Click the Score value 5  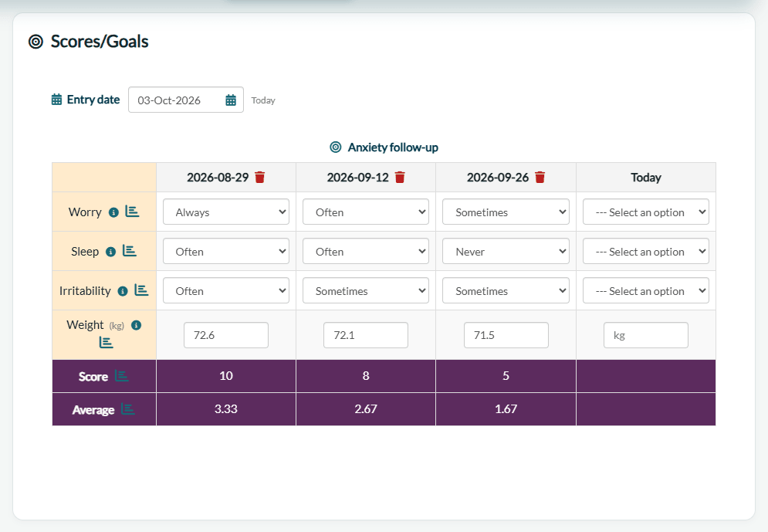pyautogui.click(x=506, y=376)
